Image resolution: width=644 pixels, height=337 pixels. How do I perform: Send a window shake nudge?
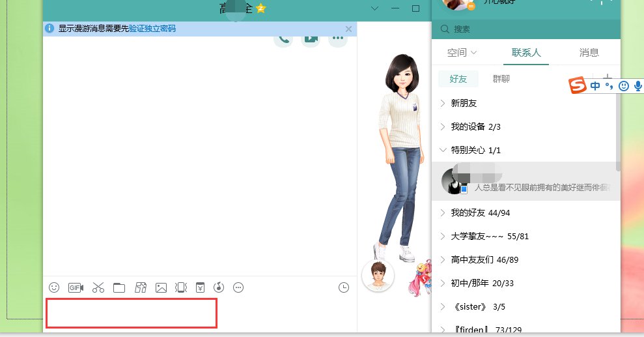(x=181, y=287)
